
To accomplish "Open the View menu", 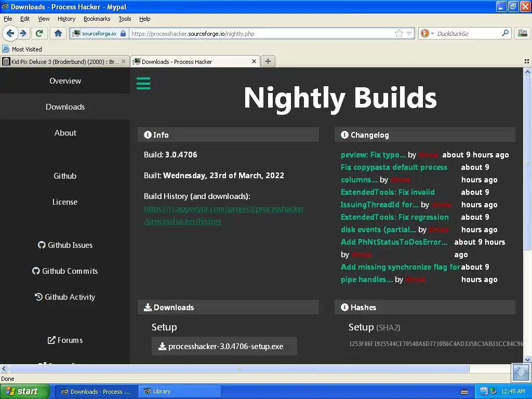I will point(44,19).
